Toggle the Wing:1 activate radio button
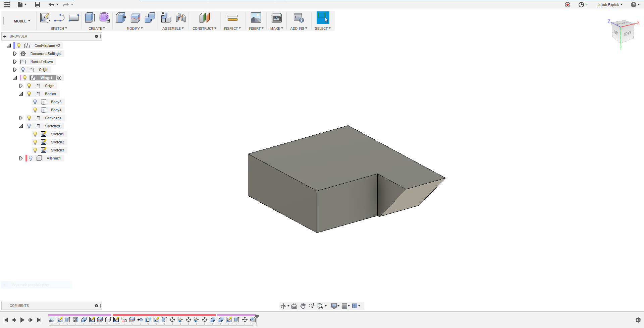This screenshot has width=644, height=328. pos(59,78)
